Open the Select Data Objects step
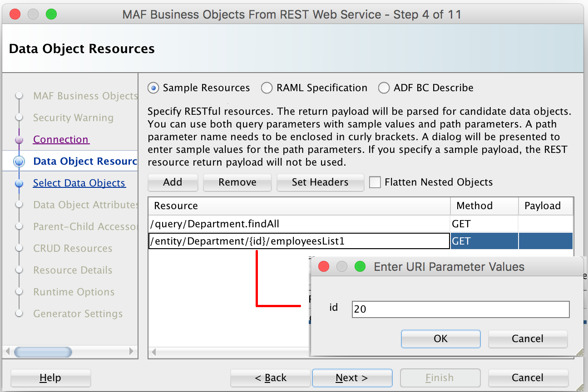This screenshot has height=392, width=588. pos(79,183)
